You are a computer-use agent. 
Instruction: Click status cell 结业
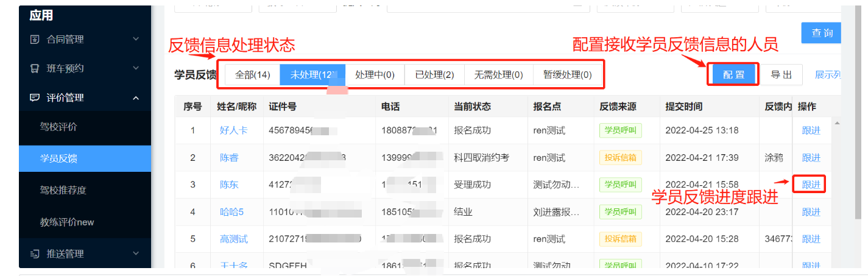(463, 212)
